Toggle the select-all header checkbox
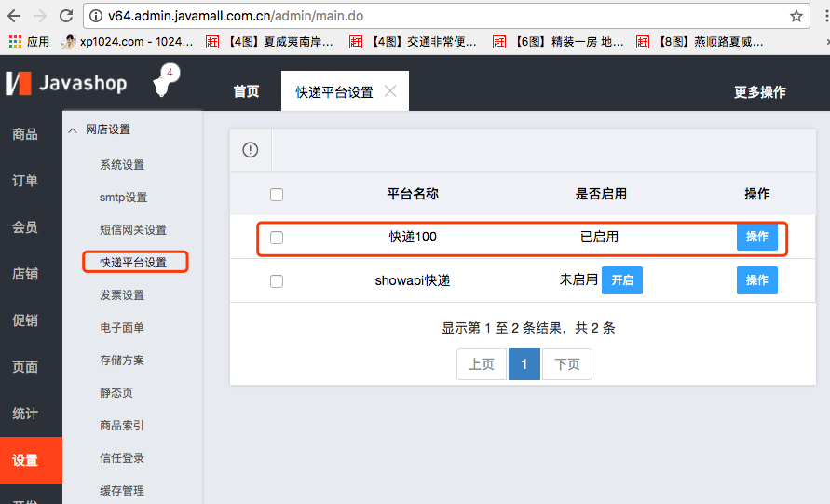Image resolution: width=830 pixels, height=504 pixels. click(277, 195)
